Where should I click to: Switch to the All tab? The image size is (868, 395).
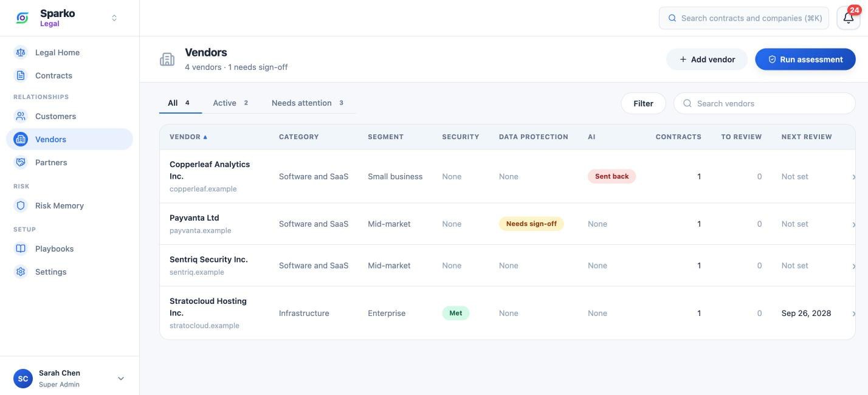(x=180, y=103)
